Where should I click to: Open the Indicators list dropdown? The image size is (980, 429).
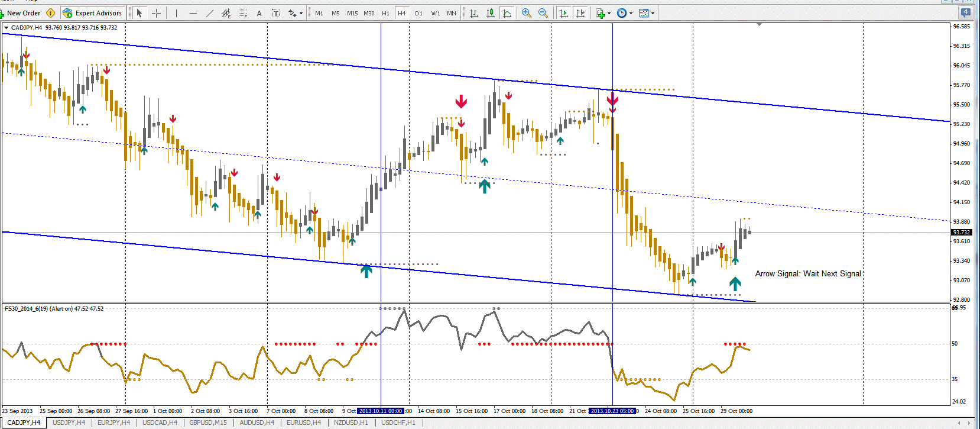pyautogui.click(x=609, y=13)
